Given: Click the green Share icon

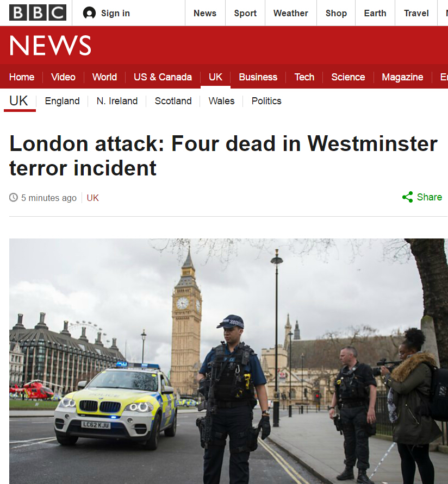Looking at the screenshot, I should (408, 197).
